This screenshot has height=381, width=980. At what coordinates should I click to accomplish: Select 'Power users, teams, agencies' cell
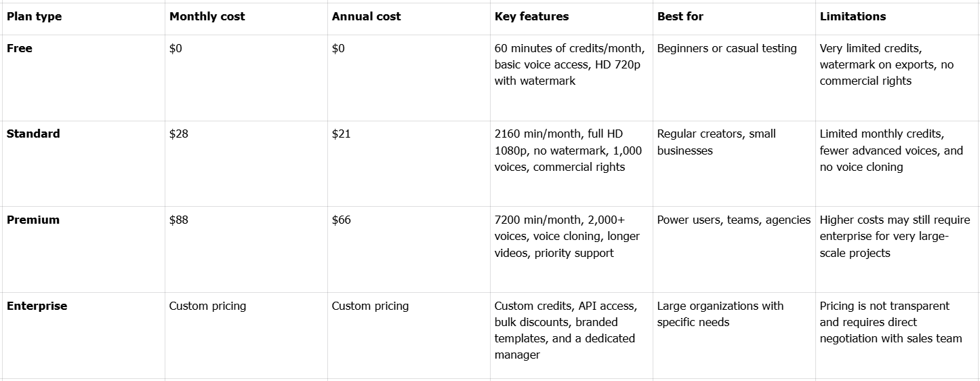(734, 220)
